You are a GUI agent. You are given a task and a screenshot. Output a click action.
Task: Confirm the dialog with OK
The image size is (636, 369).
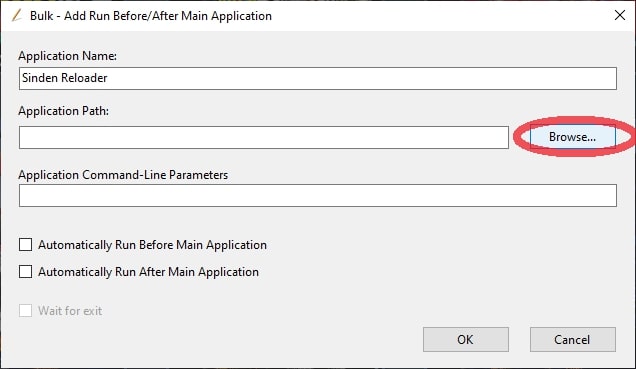click(x=466, y=339)
